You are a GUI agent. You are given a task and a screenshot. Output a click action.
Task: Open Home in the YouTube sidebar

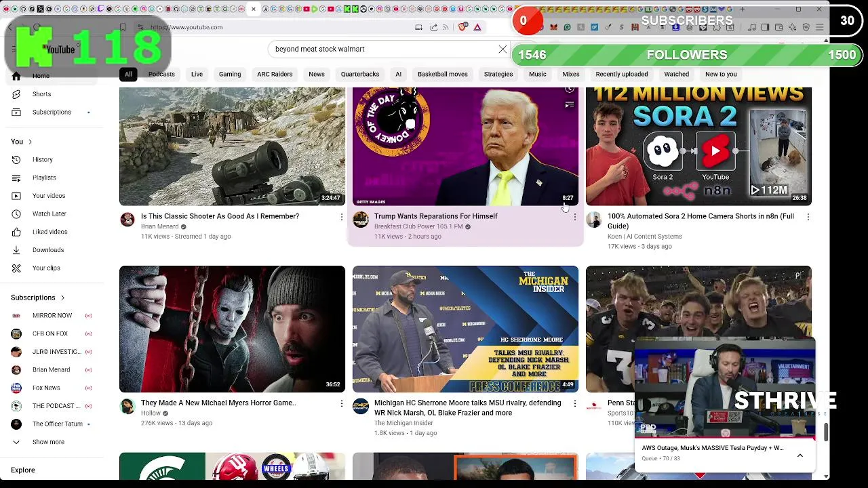coord(41,76)
